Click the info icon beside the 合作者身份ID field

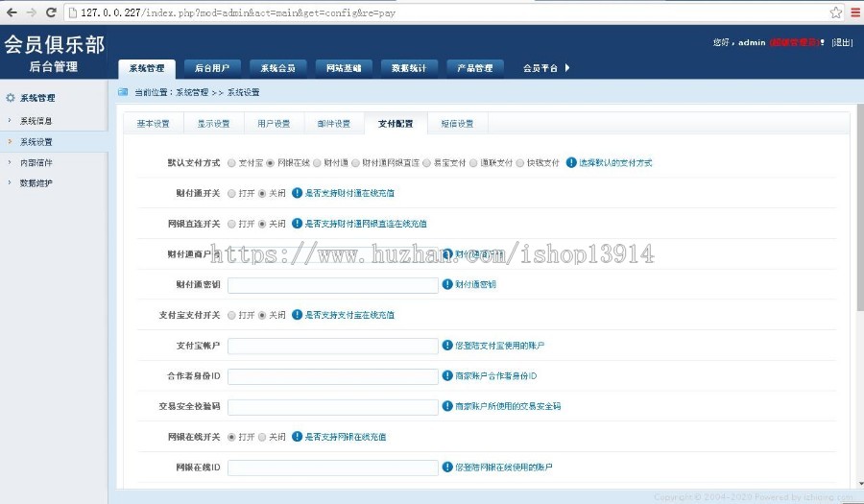[x=447, y=375]
